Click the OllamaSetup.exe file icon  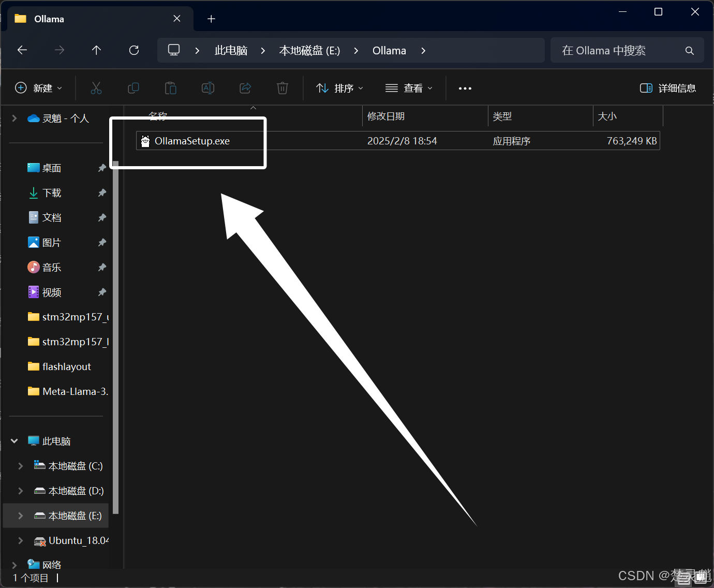145,141
